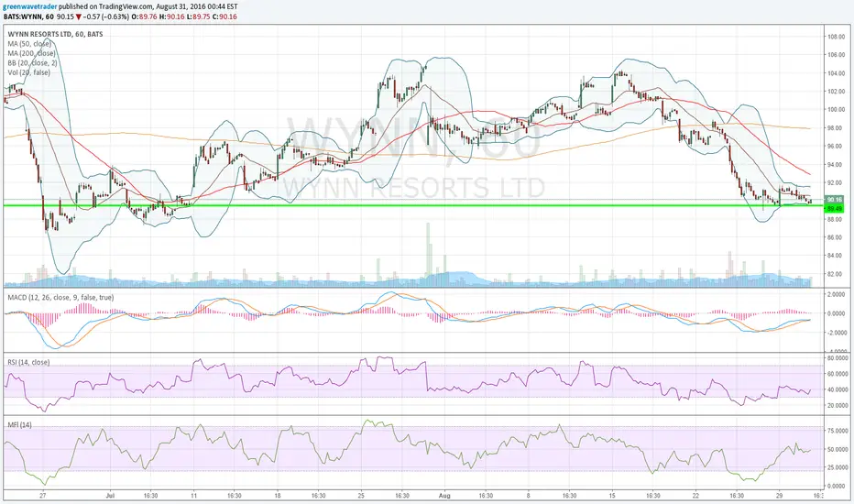854x504 pixels.
Task: Click the 27 date label on time axis
Action: pyautogui.click(x=42, y=496)
